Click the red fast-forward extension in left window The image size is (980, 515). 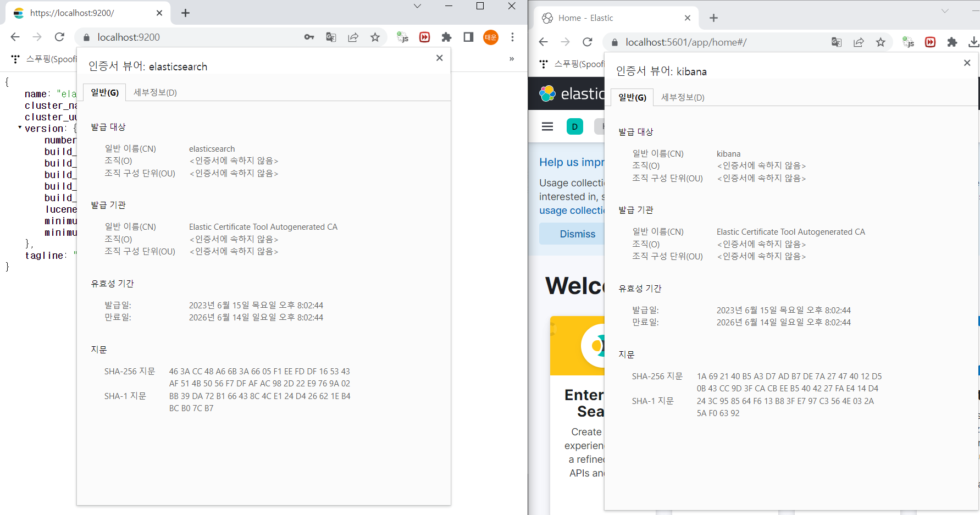pyautogui.click(x=425, y=37)
